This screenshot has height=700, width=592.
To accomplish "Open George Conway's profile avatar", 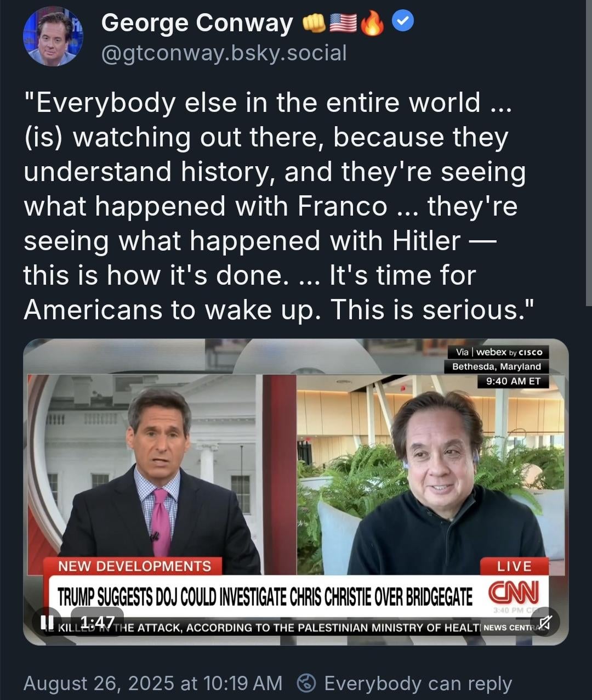I will coord(53,37).
